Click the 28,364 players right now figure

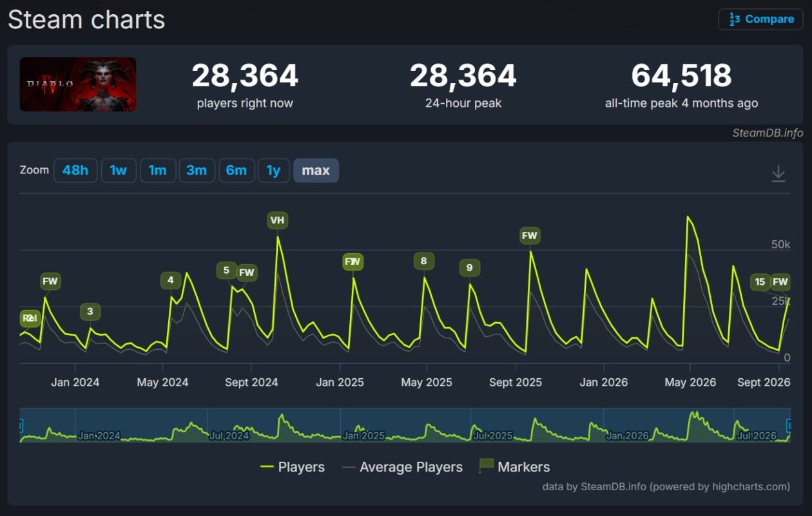245,76
